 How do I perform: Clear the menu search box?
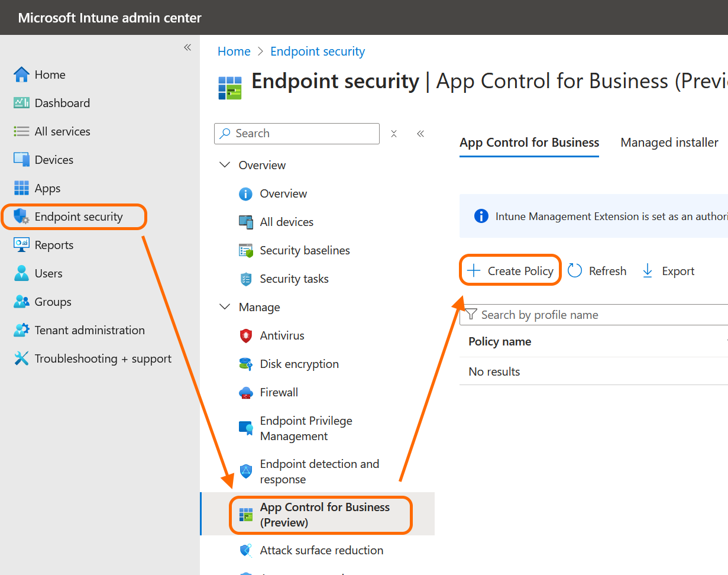tap(394, 134)
